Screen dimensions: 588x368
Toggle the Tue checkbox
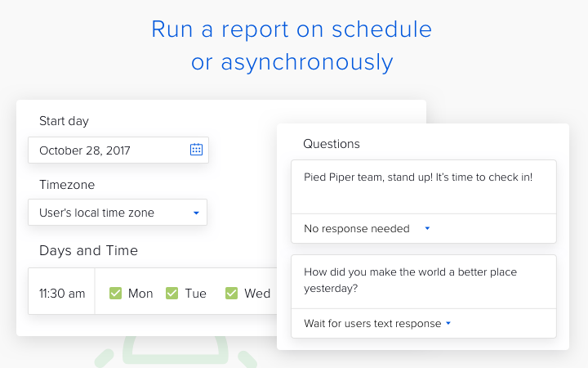[x=171, y=293]
